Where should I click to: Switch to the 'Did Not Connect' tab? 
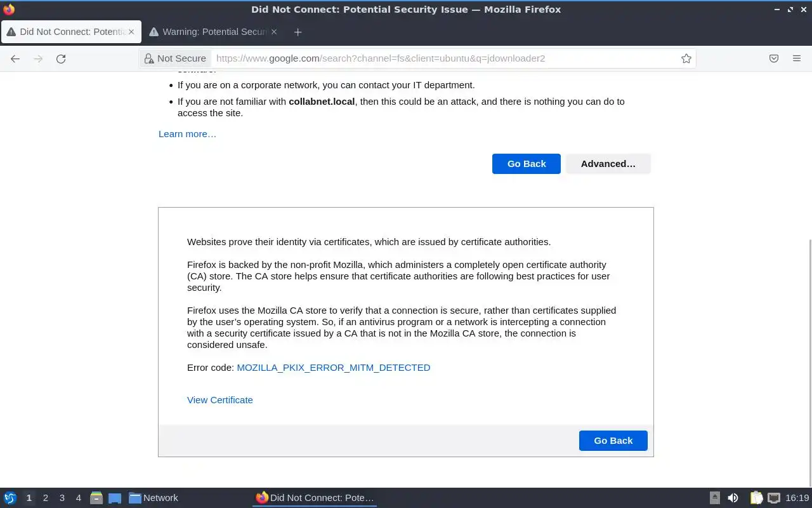tap(70, 32)
